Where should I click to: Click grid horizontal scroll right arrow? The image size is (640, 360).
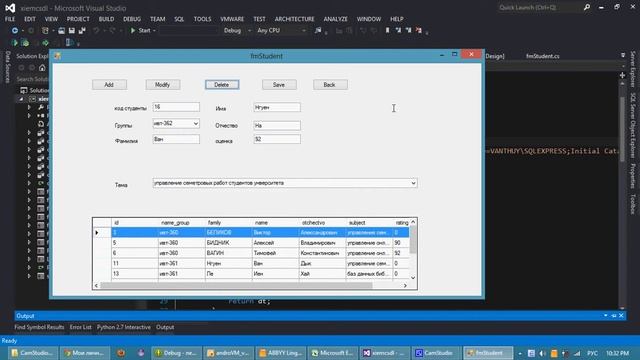(x=405, y=286)
